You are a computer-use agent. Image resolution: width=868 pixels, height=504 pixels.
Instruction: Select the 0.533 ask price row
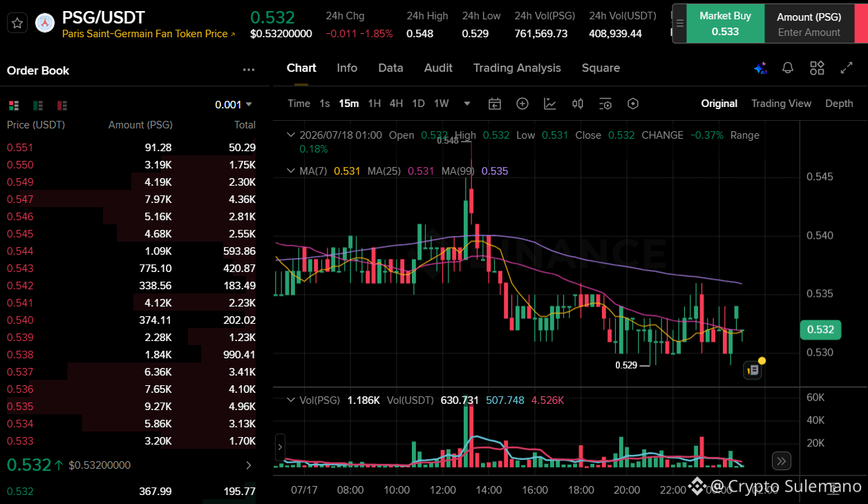click(x=131, y=440)
